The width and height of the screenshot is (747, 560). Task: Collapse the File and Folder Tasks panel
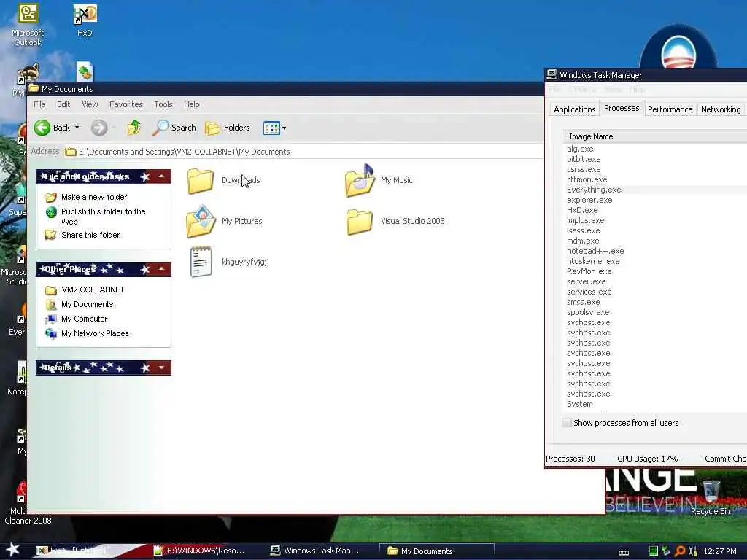click(x=161, y=176)
